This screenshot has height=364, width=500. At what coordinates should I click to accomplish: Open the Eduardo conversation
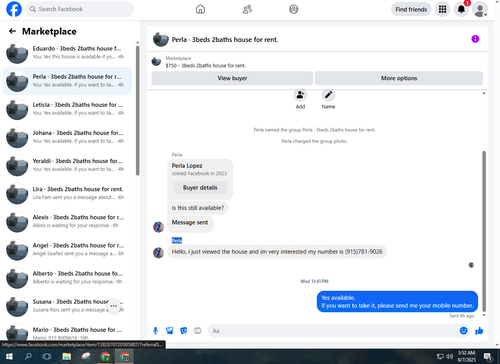[67, 53]
